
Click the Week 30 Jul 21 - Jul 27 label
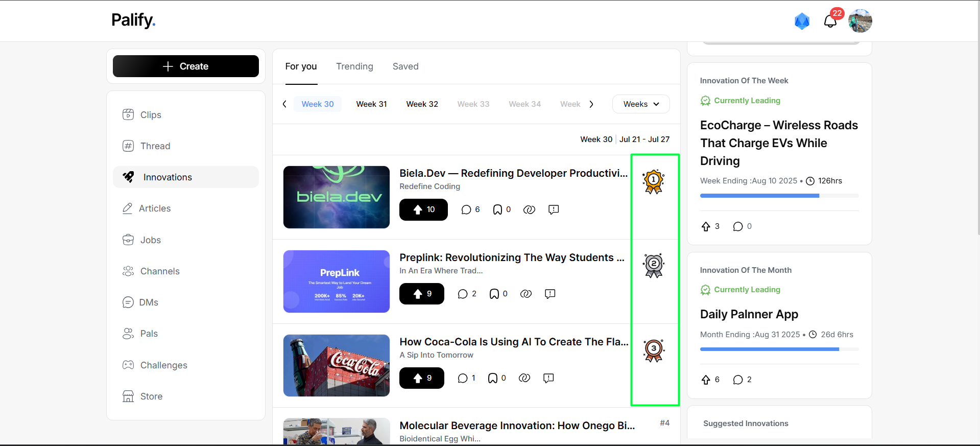pos(625,139)
